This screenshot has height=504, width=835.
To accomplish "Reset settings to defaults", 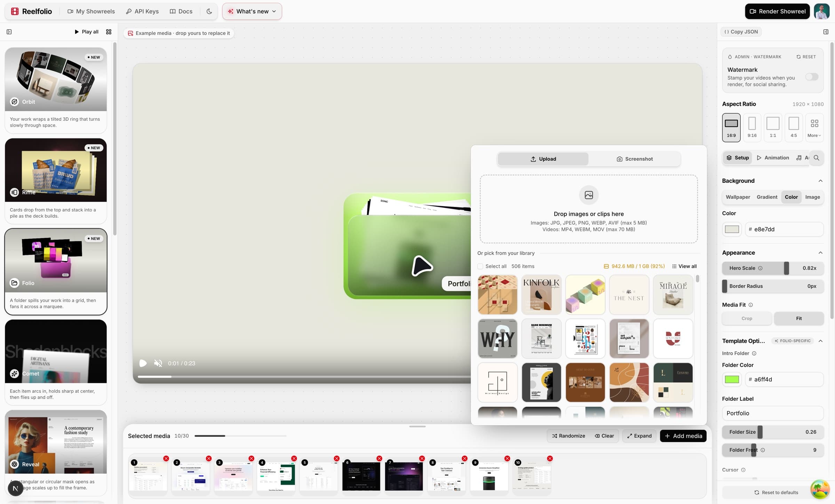I will point(776,493).
